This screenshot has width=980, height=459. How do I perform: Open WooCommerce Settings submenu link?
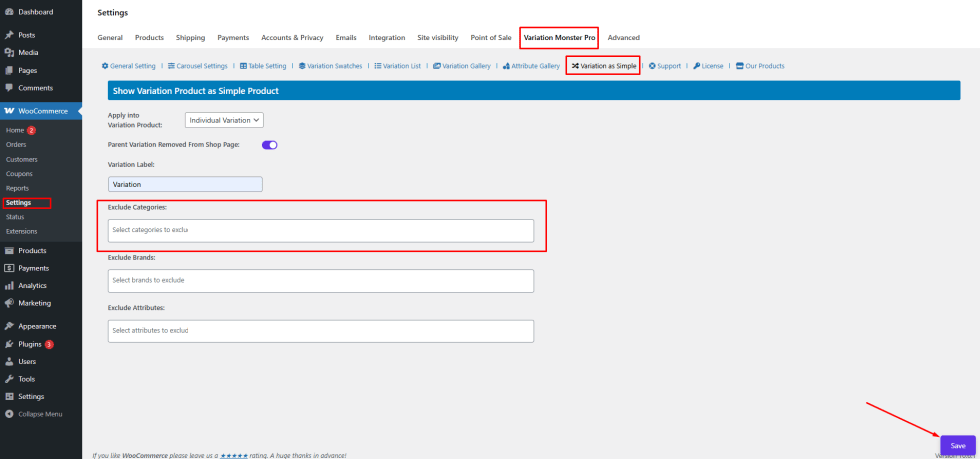[19, 203]
